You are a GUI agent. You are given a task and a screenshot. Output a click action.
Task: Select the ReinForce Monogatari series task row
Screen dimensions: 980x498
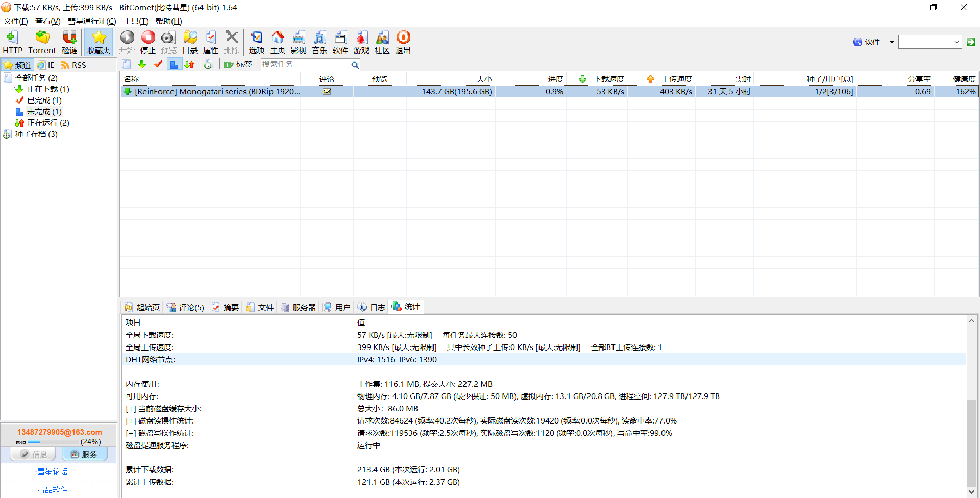[x=550, y=91]
